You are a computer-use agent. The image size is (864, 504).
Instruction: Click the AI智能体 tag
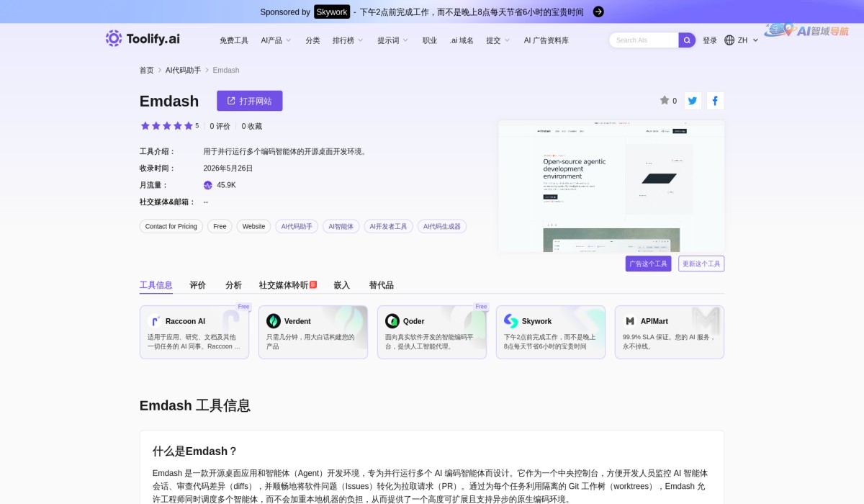click(341, 226)
